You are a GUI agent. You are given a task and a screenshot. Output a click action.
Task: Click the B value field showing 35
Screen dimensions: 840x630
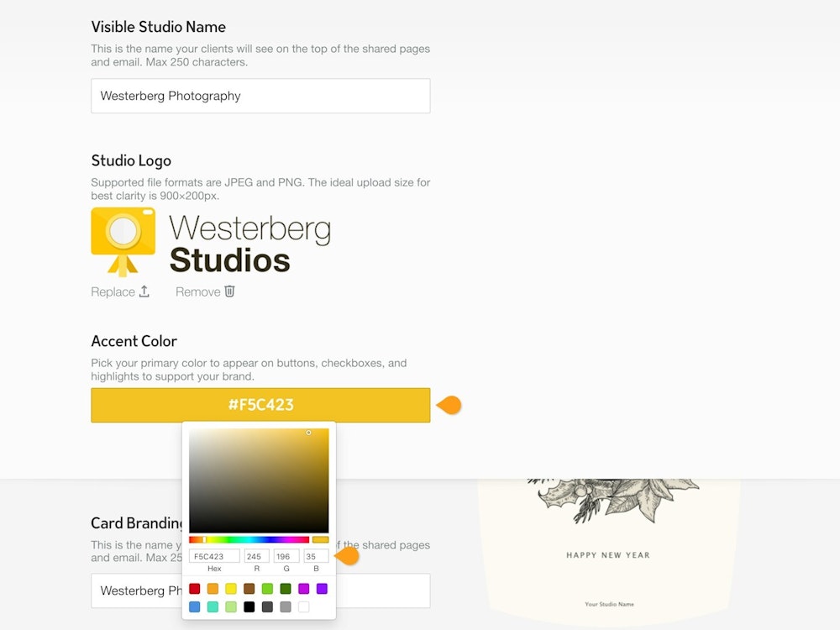[x=316, y=556]
